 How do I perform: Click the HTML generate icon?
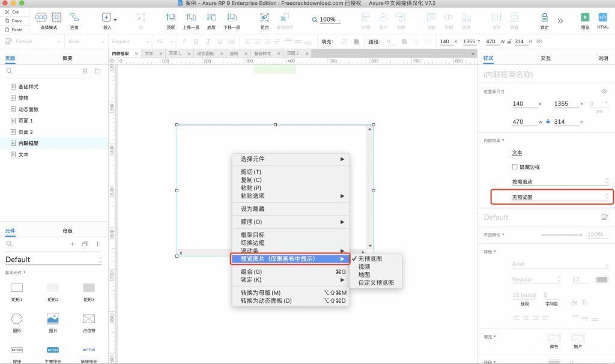tap(602, 17)
